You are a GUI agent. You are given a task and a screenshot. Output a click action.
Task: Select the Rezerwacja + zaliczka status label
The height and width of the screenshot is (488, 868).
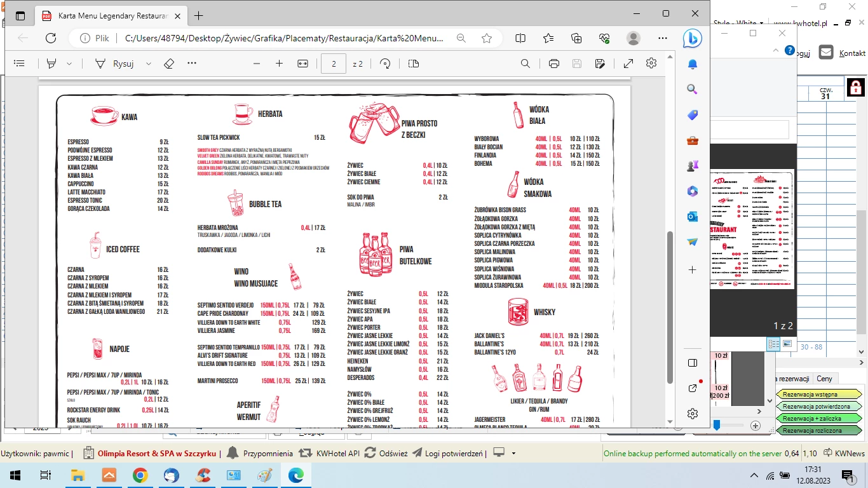(x=819, y=419)
